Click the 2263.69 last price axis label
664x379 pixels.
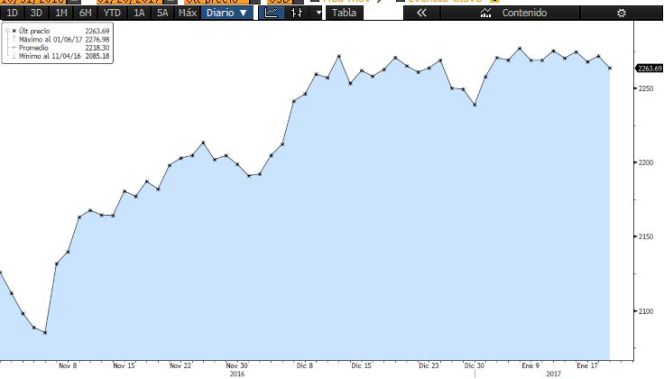650,68
